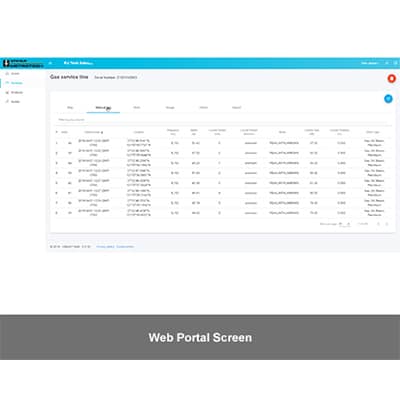Go to previous page of table
The image size is (400, 400).
(x=378, y=224)
